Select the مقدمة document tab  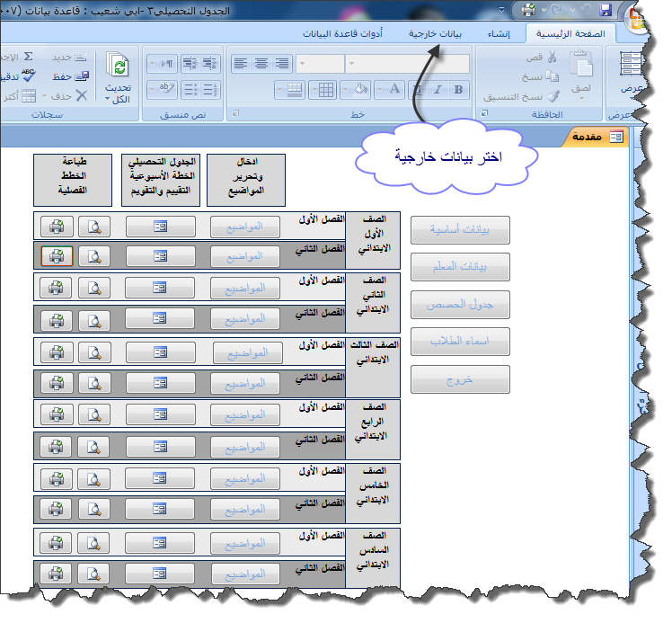tap(595, 137)
